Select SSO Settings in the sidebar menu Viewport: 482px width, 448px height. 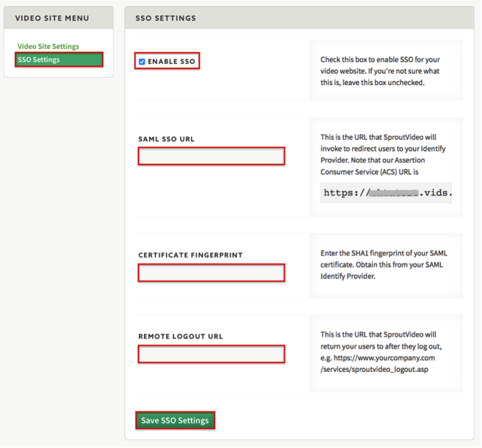click(x=39, y=59)
